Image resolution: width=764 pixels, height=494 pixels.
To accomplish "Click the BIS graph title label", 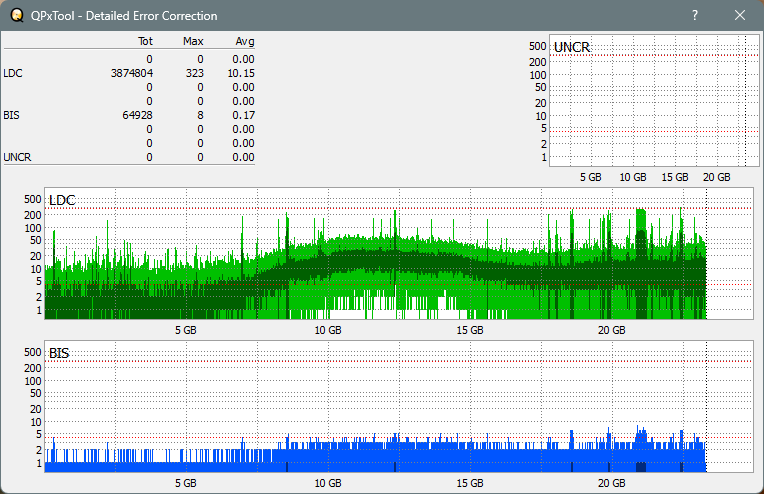I will 59,353.
